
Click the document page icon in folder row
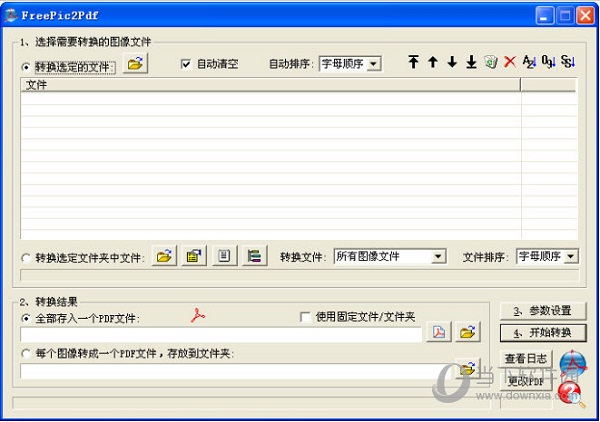tap(224, 256)
